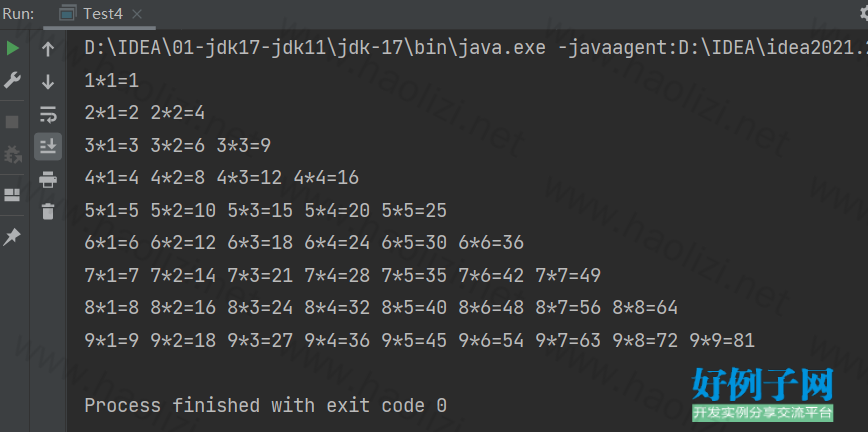Restore layout using the panel icon
Screen dimensions: 868x432
(x=13, y=194)
